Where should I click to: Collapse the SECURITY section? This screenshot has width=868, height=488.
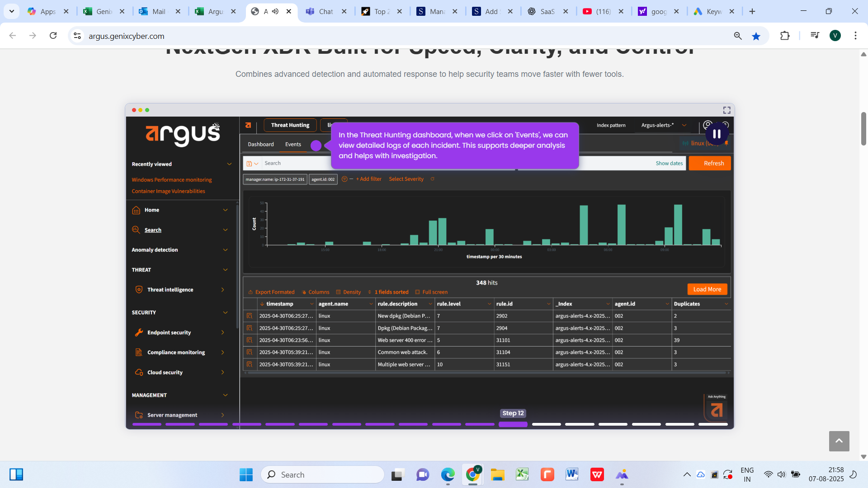(225, 313)
